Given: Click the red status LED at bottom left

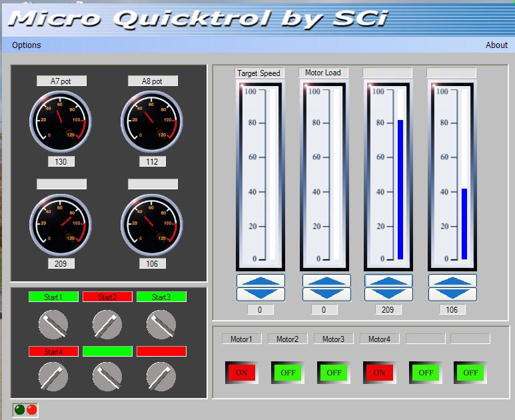Looking at the screenshot, I should (32, 409).
